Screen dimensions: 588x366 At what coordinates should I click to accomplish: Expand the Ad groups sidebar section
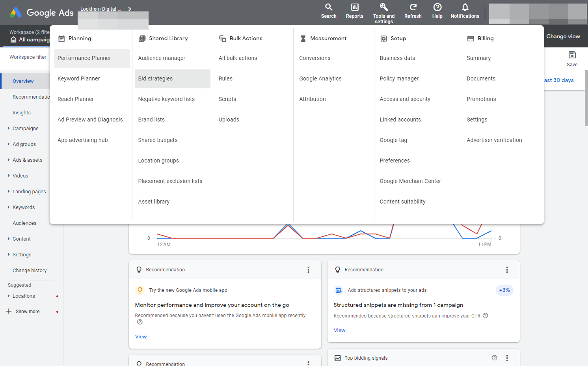click(x=9, y=144)
